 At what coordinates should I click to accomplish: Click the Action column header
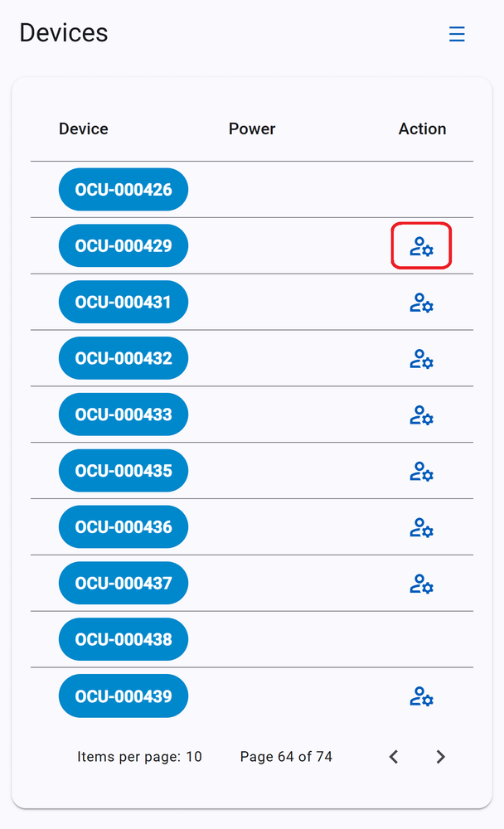(422, 128)
